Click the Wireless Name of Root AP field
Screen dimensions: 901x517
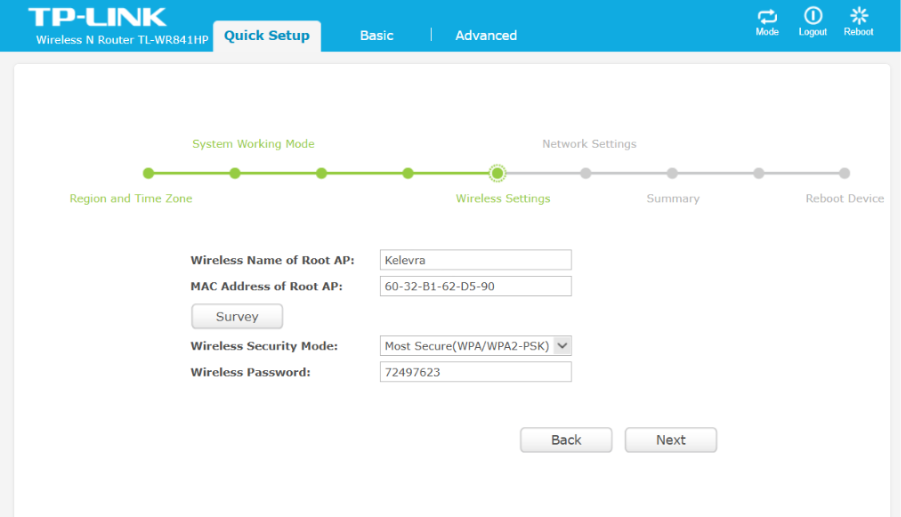coord(476,260)
